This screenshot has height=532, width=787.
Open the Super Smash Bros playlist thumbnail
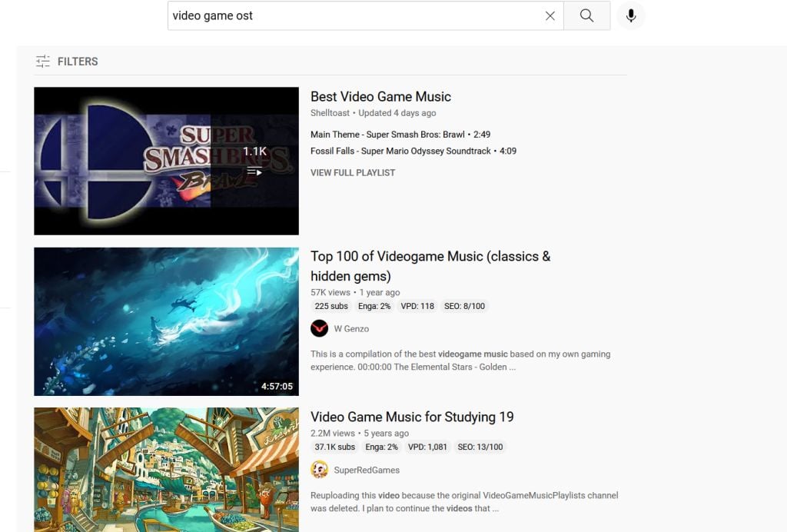166,161
